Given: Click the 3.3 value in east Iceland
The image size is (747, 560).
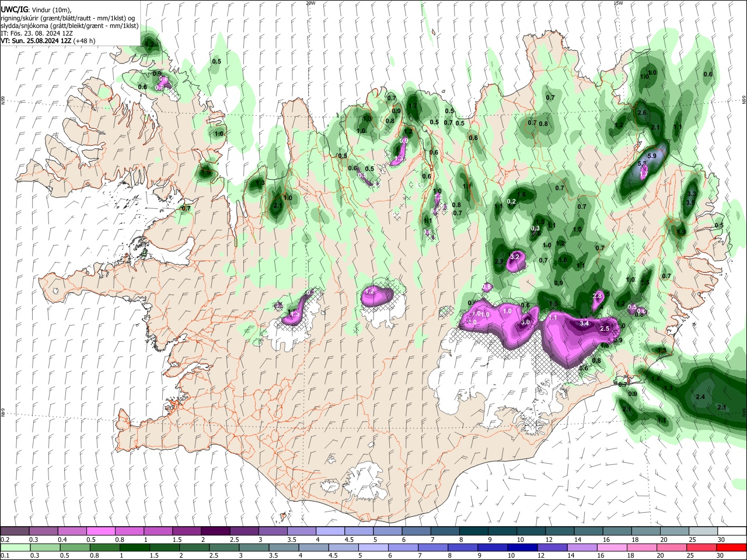Looking at the screenshot, I should [692, 194].
